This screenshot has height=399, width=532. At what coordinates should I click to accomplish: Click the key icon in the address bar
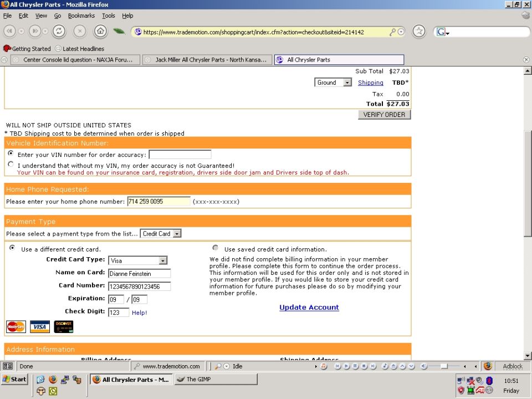[x=392, y=32]
